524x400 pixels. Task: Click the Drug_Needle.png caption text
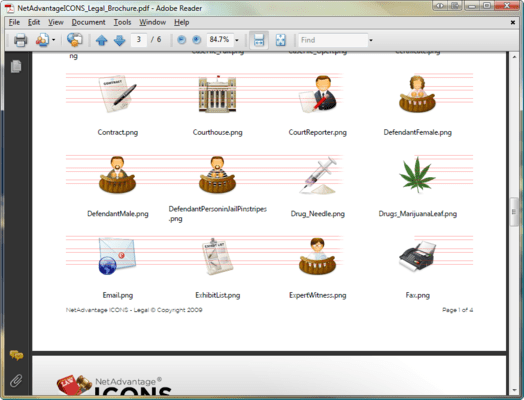click(317, 214)
